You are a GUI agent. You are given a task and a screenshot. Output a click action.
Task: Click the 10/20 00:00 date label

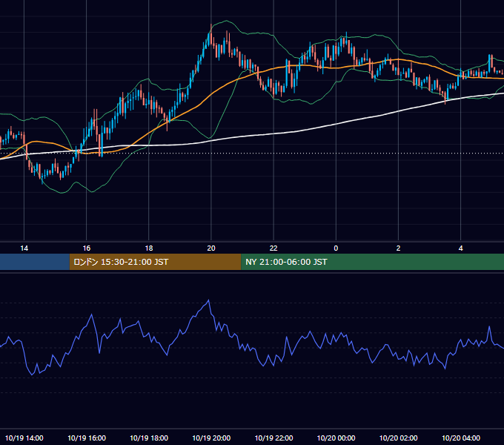[x=336, y=438]
